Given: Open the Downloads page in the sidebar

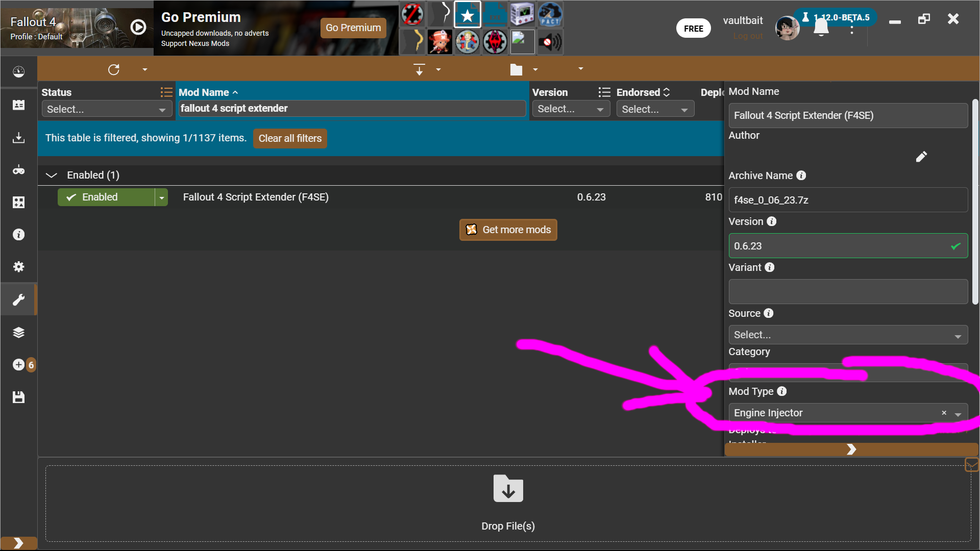Looking at the screenshot, I should coord(18,137).
